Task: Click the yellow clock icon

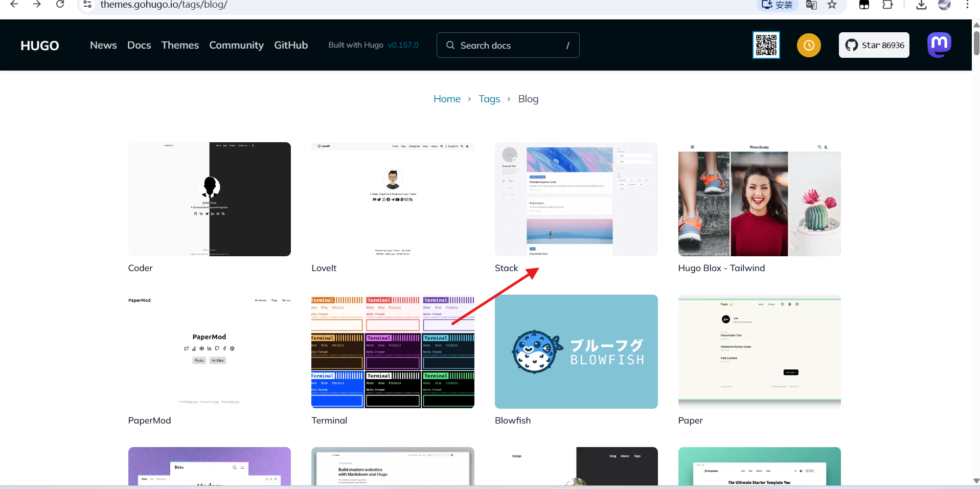Action: (x=808, y=45)
